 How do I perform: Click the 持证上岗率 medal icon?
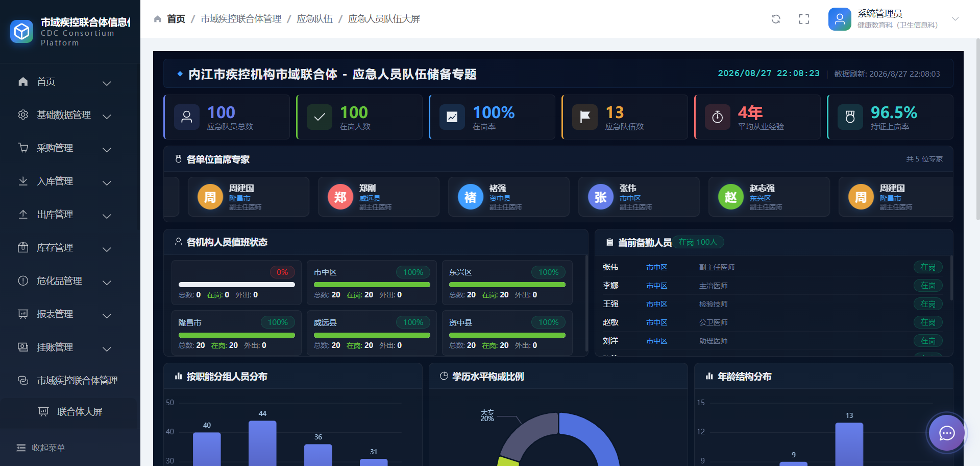coord(850,117)
